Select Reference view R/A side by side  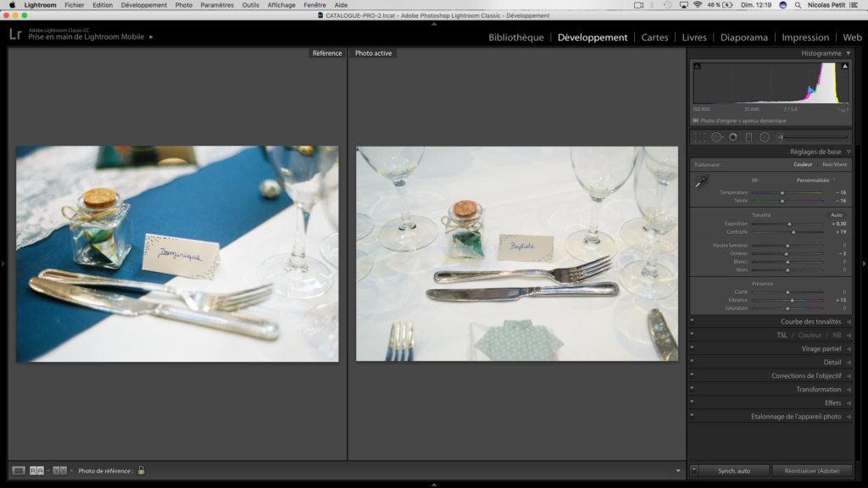pos(36,470)
